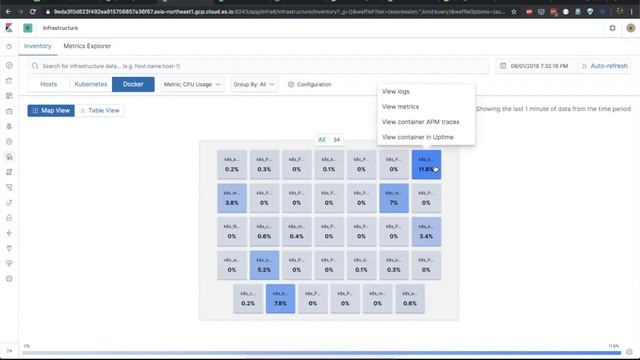This screenshot has width=640, height=360.
Task: Click magnifier icon in search bar
Action: point(35,66)
